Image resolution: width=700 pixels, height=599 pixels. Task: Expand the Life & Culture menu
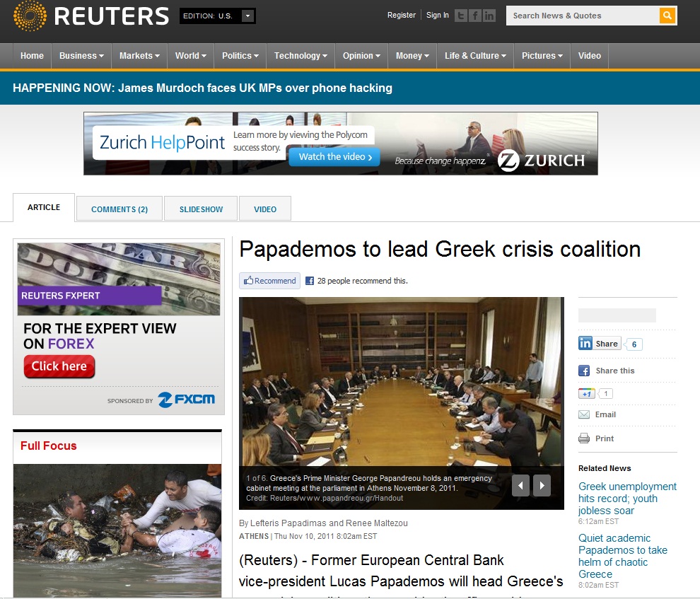tap(475, 56)
